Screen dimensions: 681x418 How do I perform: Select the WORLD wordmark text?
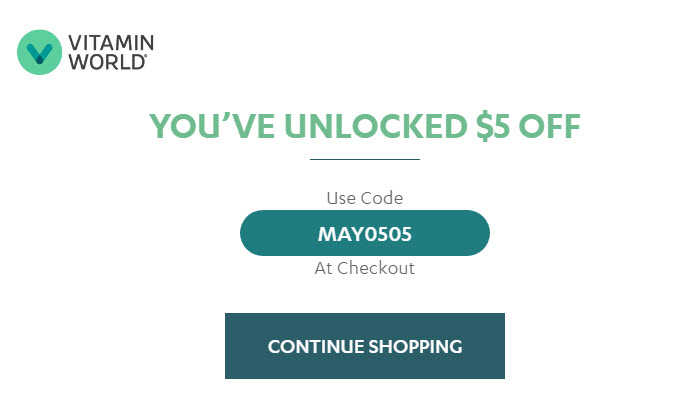click(x=107, y=62)
